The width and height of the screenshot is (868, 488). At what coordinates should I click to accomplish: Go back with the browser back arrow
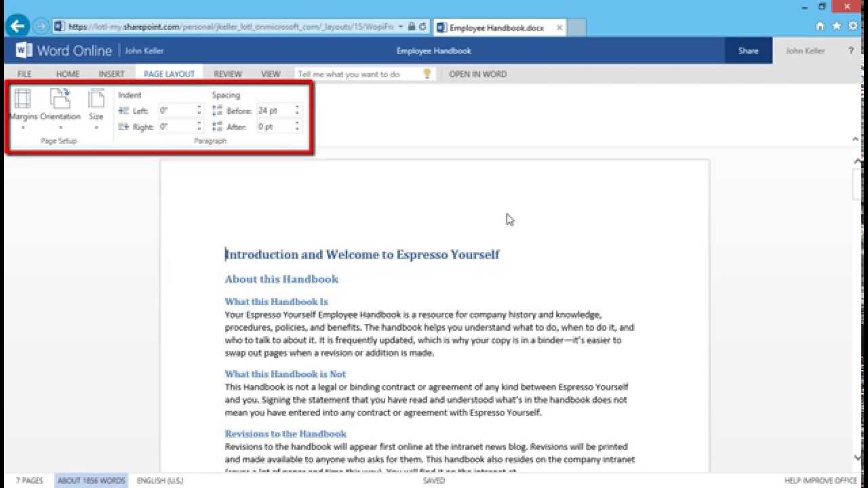(x=17, y=26)
